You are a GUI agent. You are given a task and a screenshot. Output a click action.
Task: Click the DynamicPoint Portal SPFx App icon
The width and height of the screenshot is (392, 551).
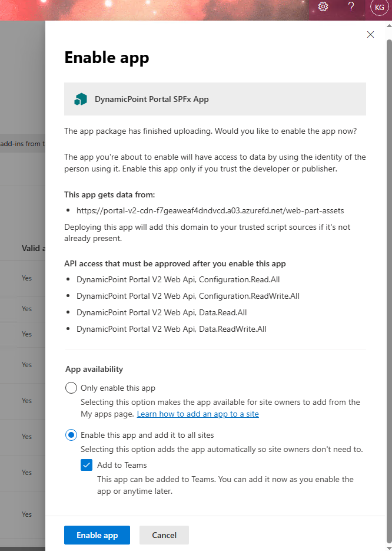(x=81, y=99)
